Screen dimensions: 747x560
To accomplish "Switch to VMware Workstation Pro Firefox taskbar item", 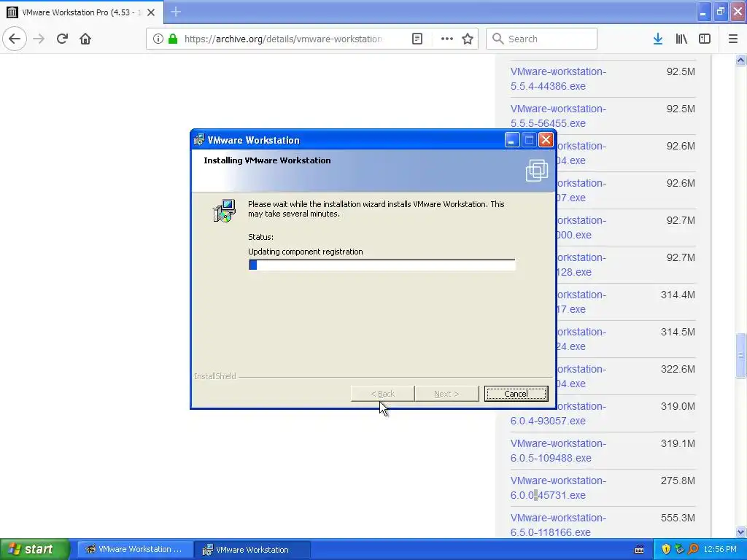I will coord(135,549).
